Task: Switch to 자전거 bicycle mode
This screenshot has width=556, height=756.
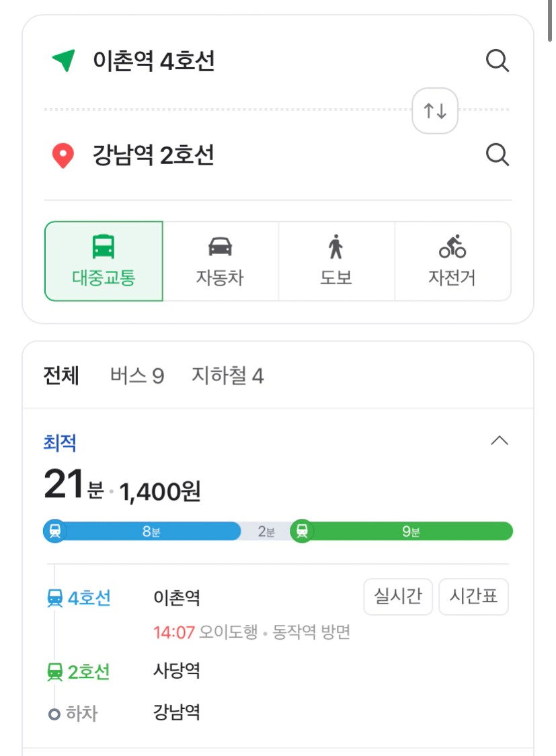Action: 452,261
